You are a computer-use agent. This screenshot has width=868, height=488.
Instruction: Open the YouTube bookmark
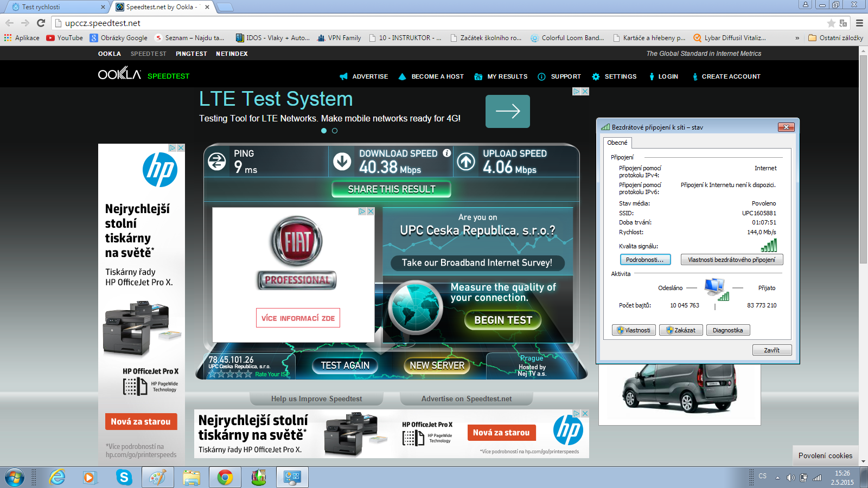tap(65, 38)
